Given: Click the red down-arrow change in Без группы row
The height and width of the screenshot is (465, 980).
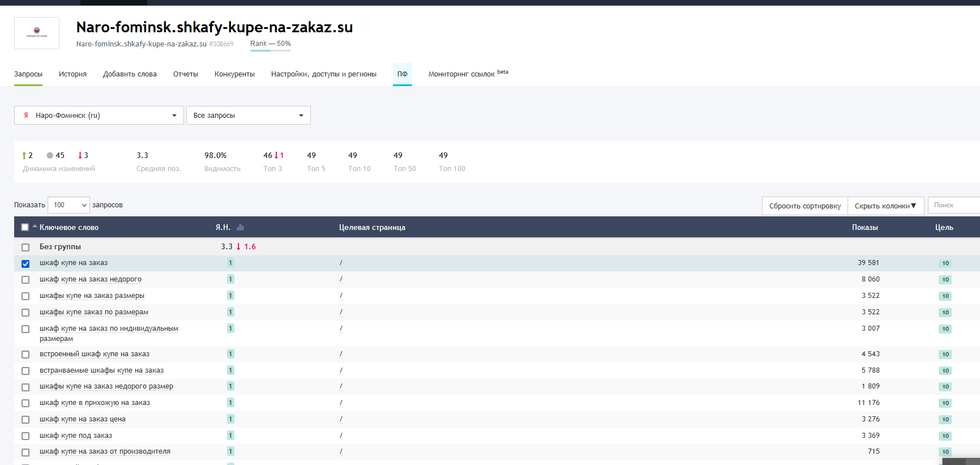Looking at the screenshot, I should (246, 246).
